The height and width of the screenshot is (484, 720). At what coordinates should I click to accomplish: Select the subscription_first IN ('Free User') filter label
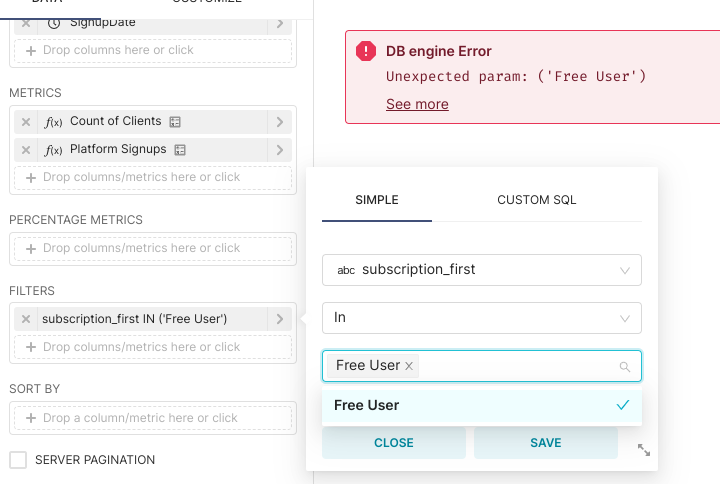(135, 319)
